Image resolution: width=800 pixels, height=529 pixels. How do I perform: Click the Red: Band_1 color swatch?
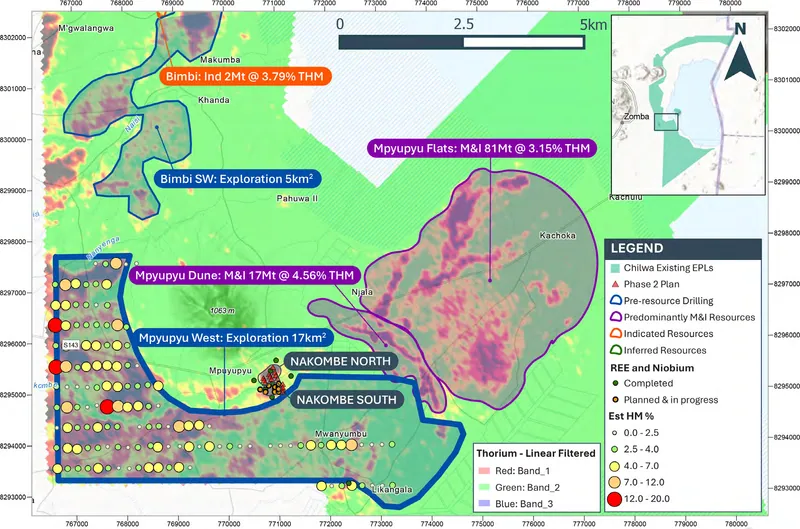point(484,471)
